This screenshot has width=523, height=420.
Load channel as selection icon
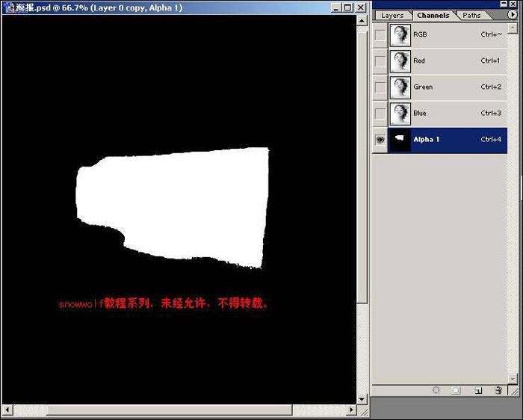coord(436,390)
